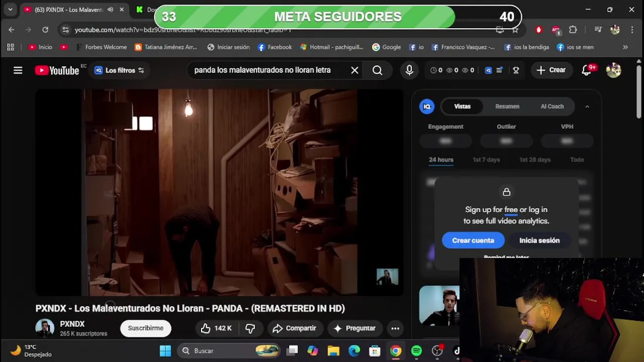Click the trophy icon in extension toolbar
Image resolution: width=644 pixels, height=362 pixels.
515,70
